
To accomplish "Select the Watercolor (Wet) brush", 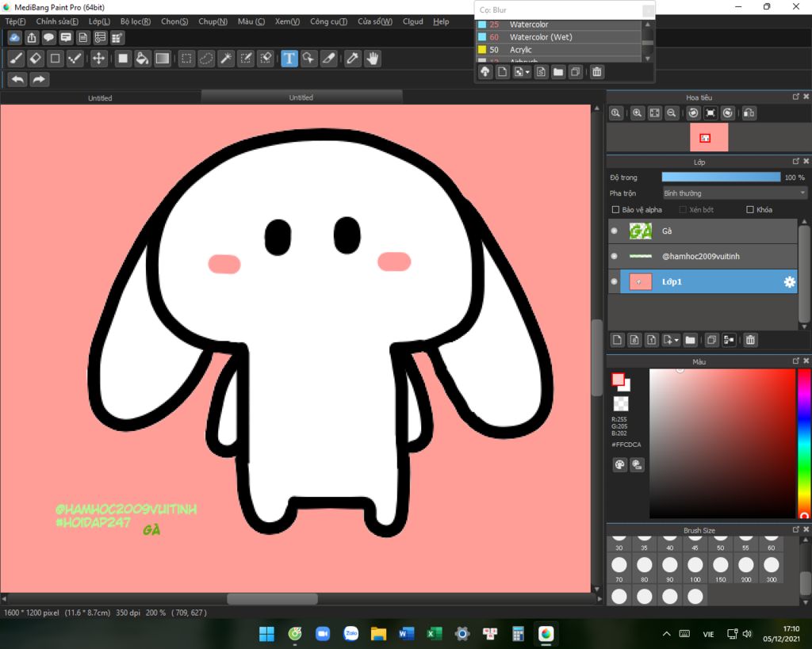I will pos(558,37).
